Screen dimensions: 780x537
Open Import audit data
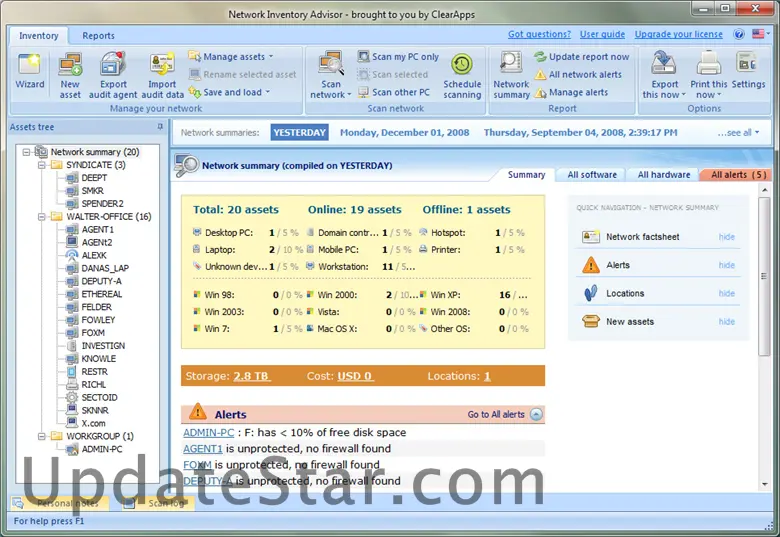(162, 76)
